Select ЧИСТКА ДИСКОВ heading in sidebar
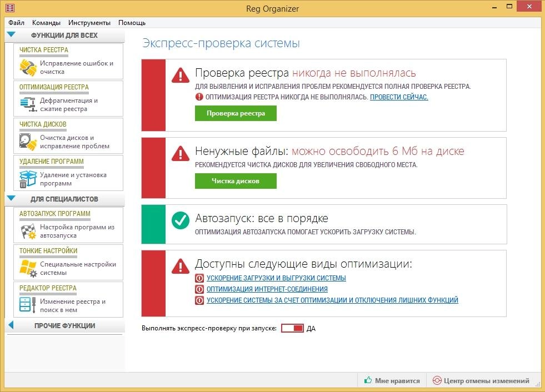 coord(43,124)
